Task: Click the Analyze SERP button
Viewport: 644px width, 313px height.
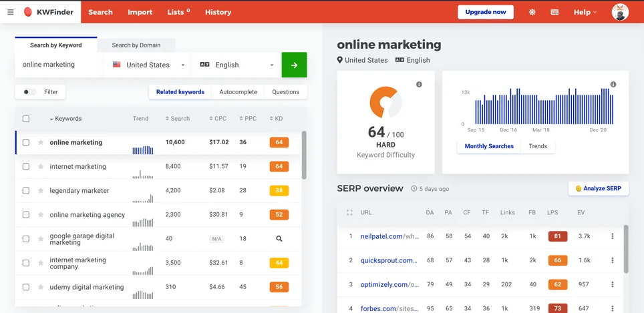Action: [x=599, y=188]
